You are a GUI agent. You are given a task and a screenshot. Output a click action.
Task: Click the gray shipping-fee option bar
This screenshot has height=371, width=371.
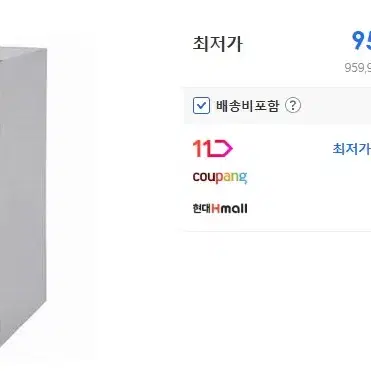(277, 106)
